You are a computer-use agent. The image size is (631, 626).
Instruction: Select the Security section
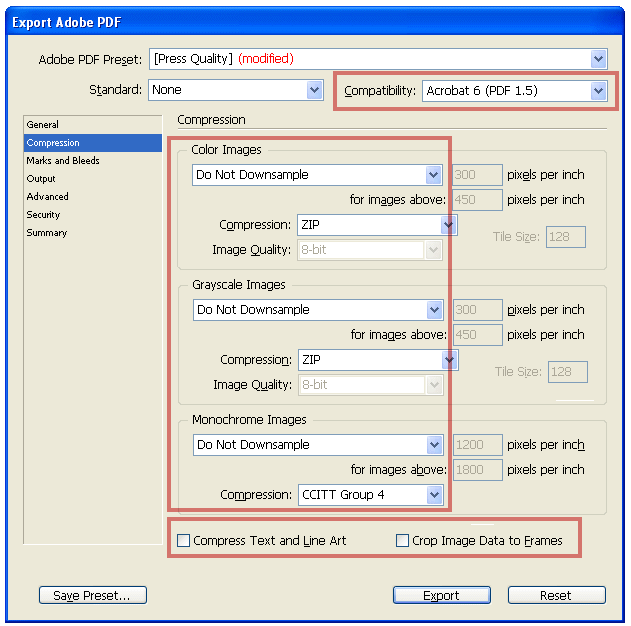point(44,215)
